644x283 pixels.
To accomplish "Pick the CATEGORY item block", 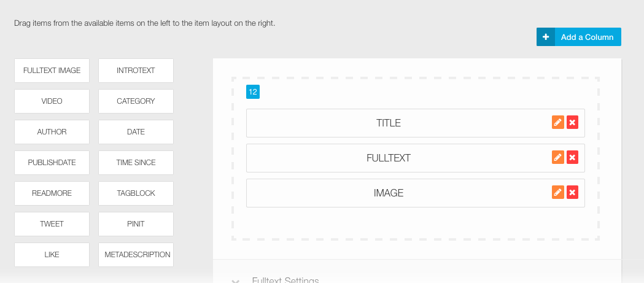I will [136, 101].
